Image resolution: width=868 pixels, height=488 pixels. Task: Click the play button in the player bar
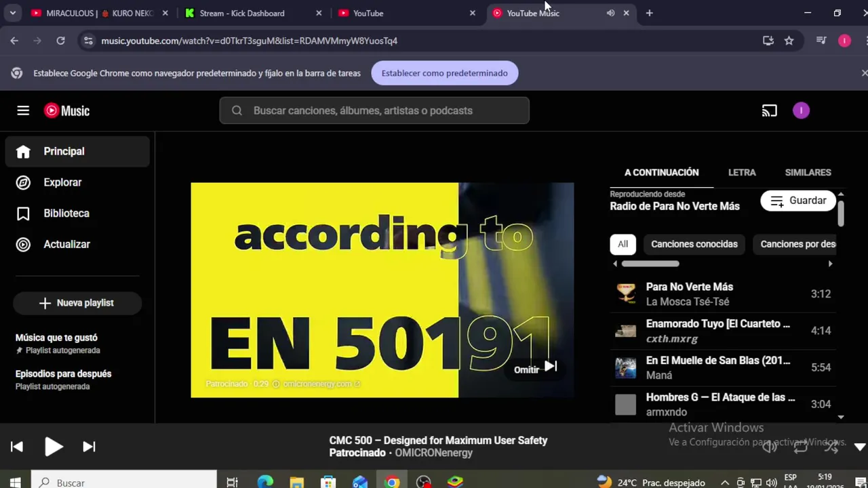[x=54, y=446]
